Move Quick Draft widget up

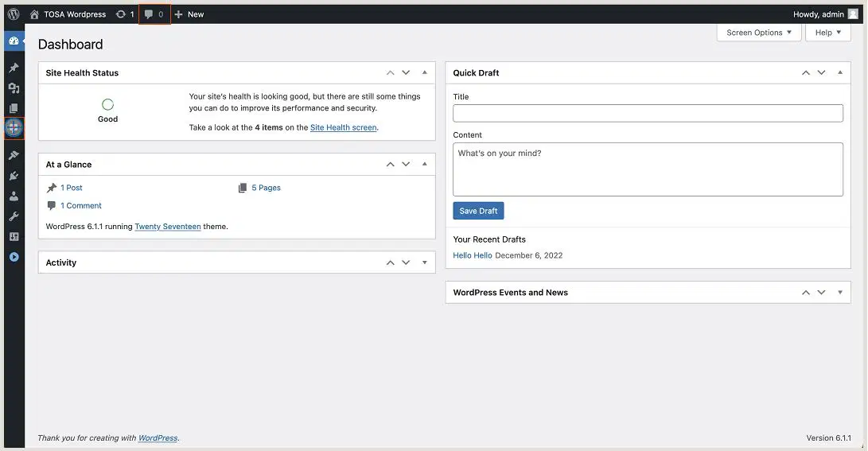pos(806,72)
